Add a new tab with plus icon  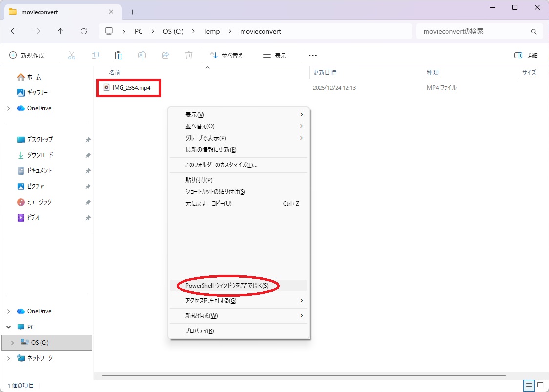(x=132, y=12)
